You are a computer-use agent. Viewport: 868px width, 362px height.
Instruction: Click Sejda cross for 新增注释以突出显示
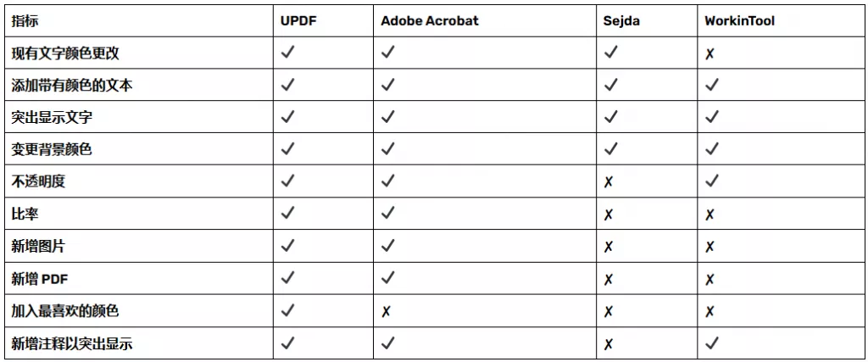[x=608, y=344]
